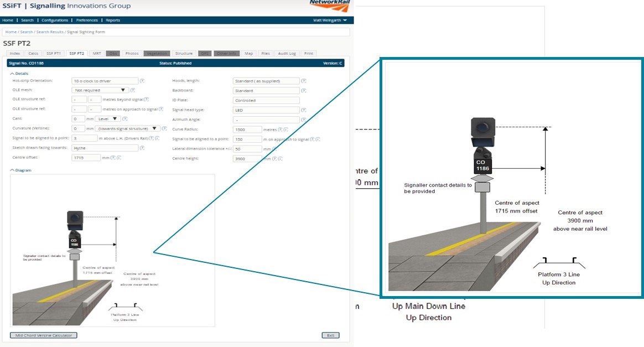Switch to the Obs tab
Screen dimensions: 644x347
[x=113, y=53]
